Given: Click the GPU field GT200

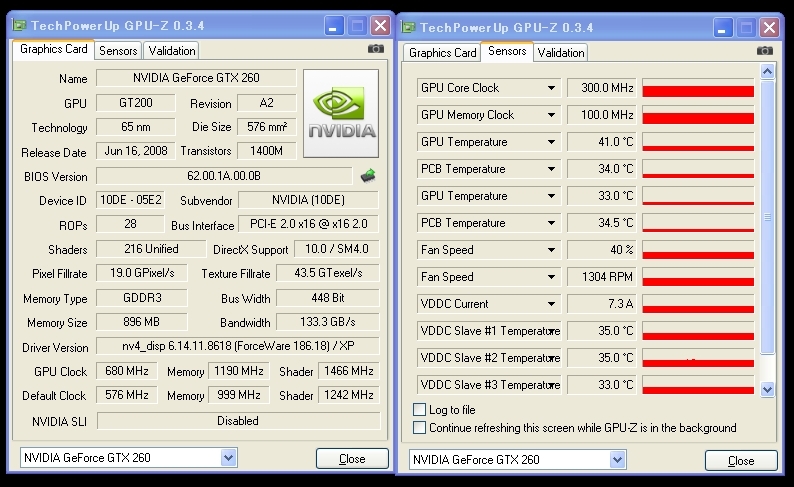Looking at the screenshot, I should pyautogui.click(x=136, y=103).
